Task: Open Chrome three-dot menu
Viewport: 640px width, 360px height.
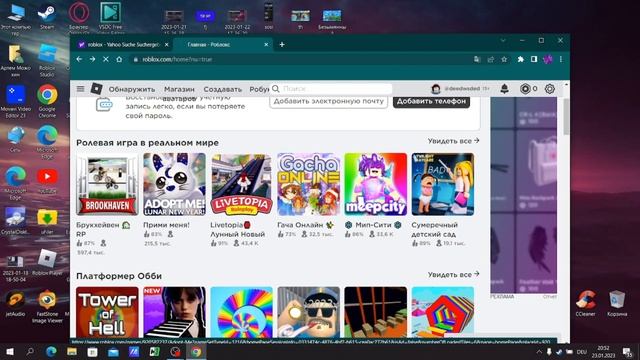Action: click(561, 59)
